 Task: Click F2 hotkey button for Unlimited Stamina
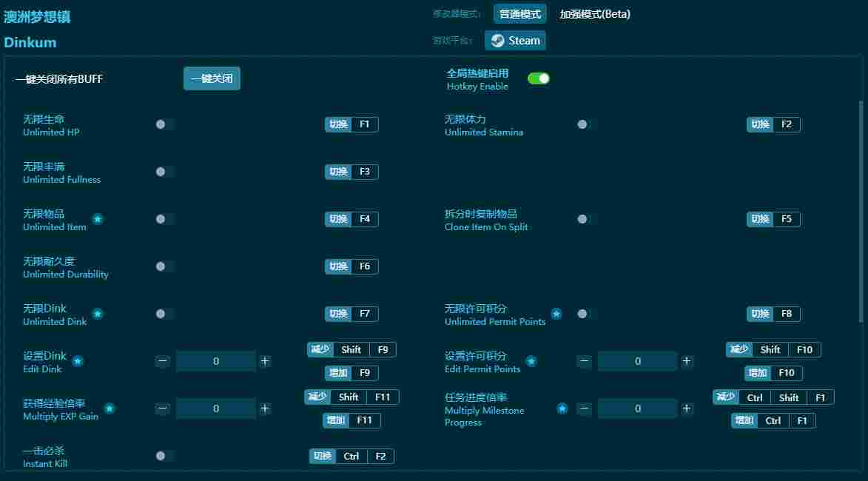(773, 124)
